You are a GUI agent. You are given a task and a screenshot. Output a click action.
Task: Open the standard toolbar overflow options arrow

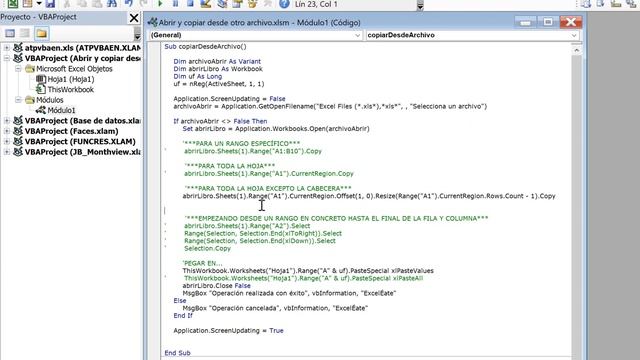point(420,5)
